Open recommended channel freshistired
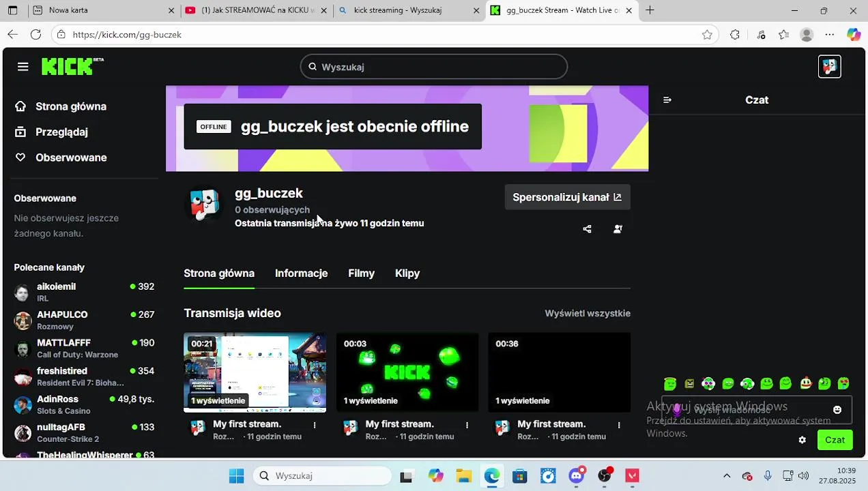 [x=84, y=376]
